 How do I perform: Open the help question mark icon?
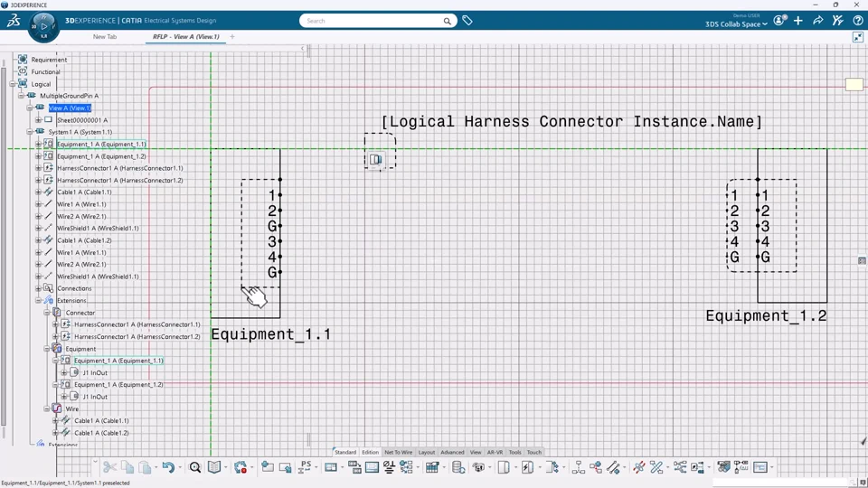tap(857, 21)
